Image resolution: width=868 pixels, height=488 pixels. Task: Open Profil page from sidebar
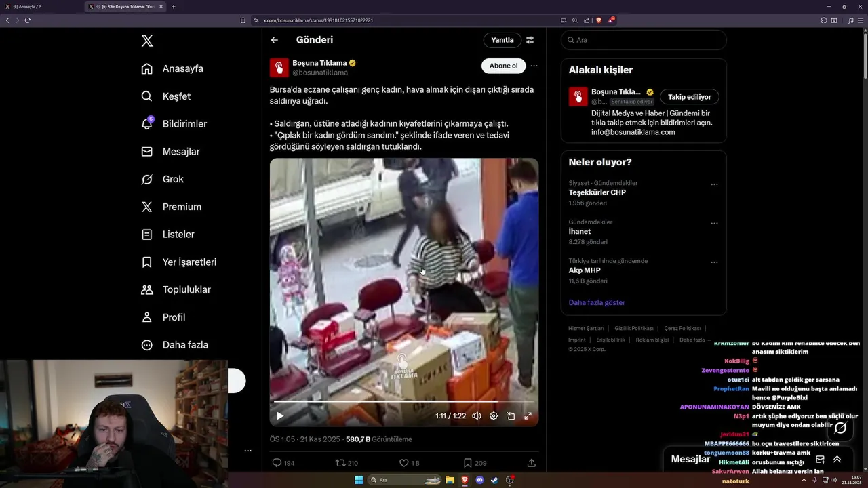tap(163, 317)
